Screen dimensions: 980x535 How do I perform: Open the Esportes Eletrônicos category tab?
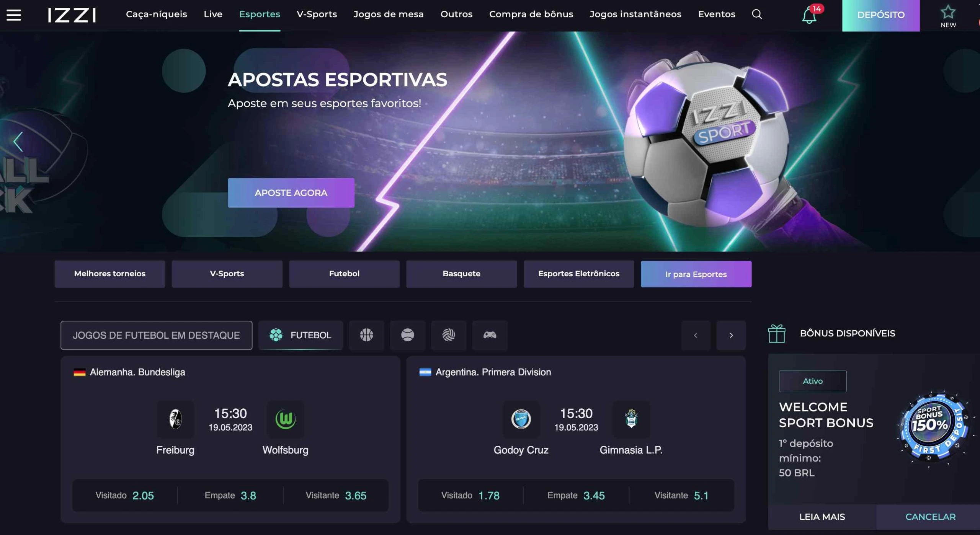[578, 274]
